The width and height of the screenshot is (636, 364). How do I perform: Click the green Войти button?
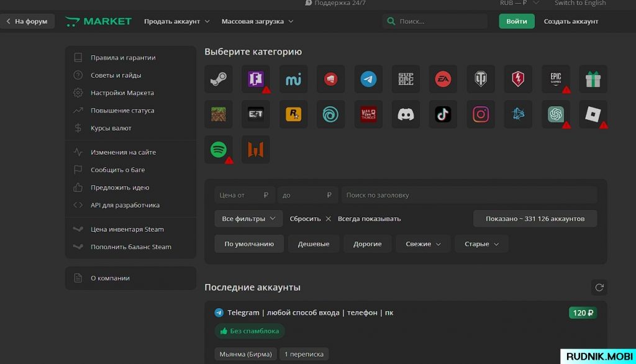tap(516, 21)
